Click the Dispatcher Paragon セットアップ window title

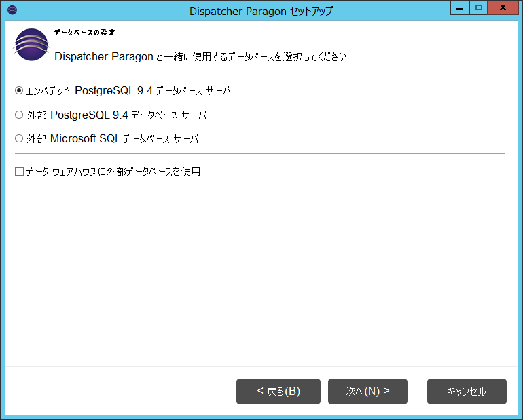[261, 12]
